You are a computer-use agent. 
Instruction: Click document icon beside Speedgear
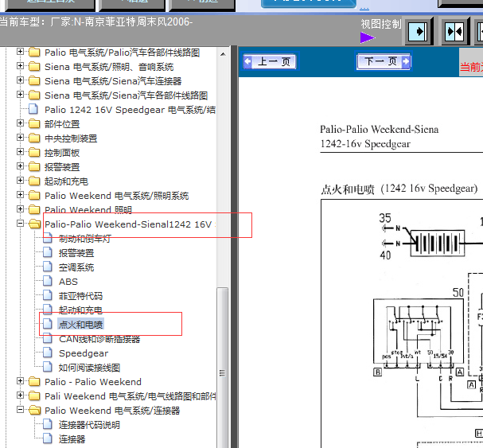48,353
